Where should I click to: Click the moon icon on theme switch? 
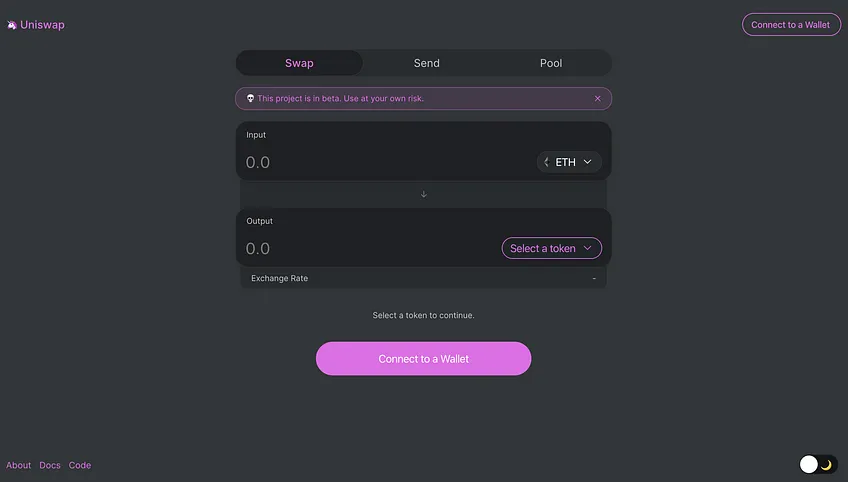pyautogui.click(x=826, y=465)
